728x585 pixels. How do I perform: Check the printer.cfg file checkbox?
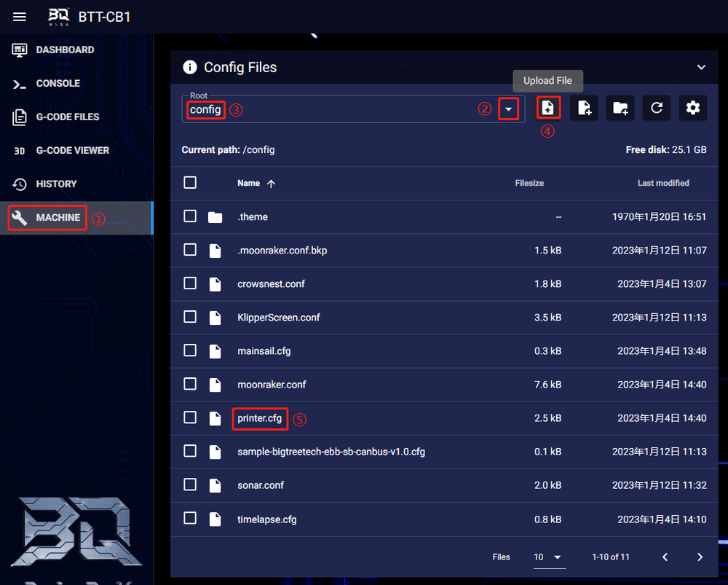coord(190,417)
